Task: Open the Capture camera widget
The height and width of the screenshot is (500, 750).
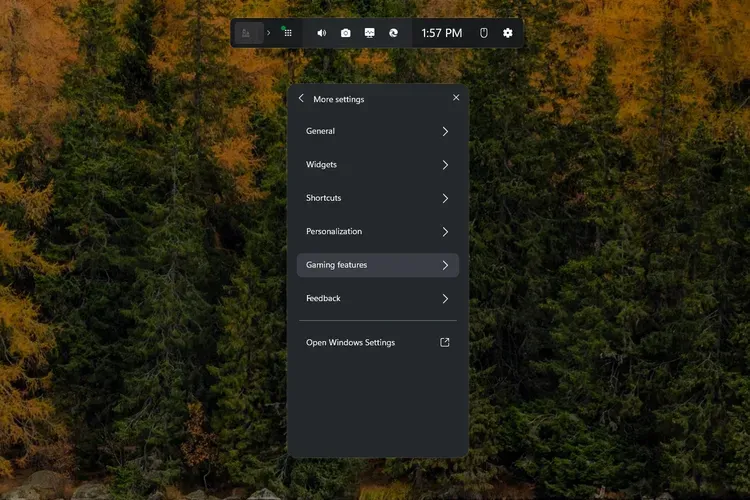Action: pyautogui.click(x=346, y=33)
